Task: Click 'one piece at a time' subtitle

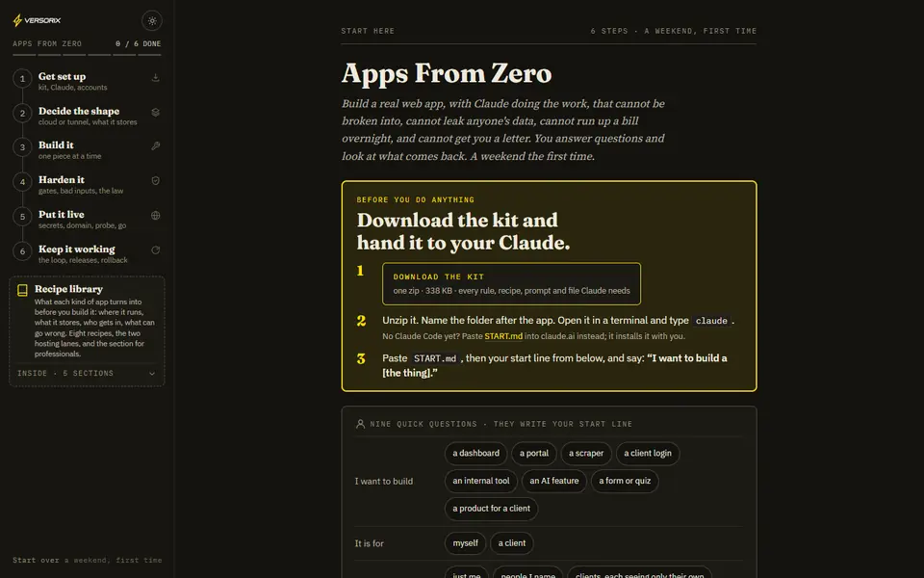Action: click(69, 156)
